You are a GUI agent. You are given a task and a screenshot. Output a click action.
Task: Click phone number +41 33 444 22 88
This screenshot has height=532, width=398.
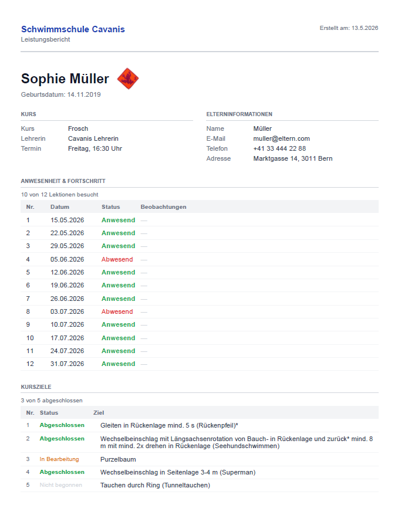(x=279, y=148)
